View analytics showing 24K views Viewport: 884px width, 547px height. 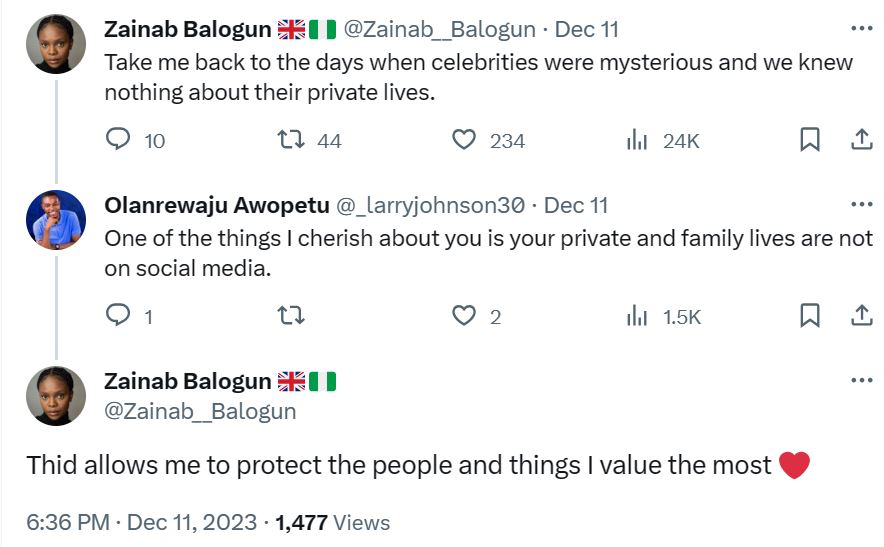637,141
